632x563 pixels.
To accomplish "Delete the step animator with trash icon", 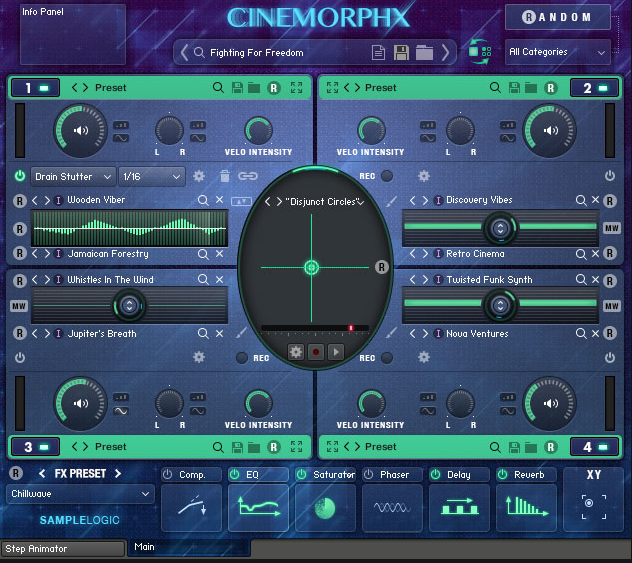I will coord(225,176).
